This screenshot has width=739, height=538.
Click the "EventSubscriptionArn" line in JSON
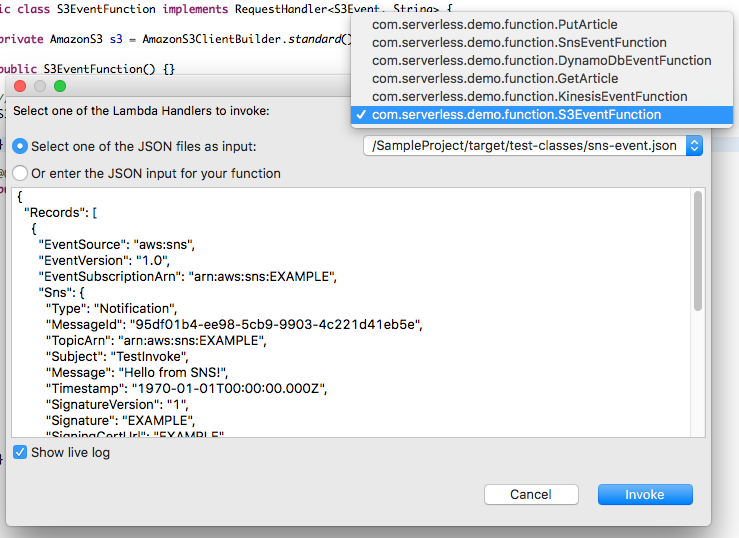[188, 277]
